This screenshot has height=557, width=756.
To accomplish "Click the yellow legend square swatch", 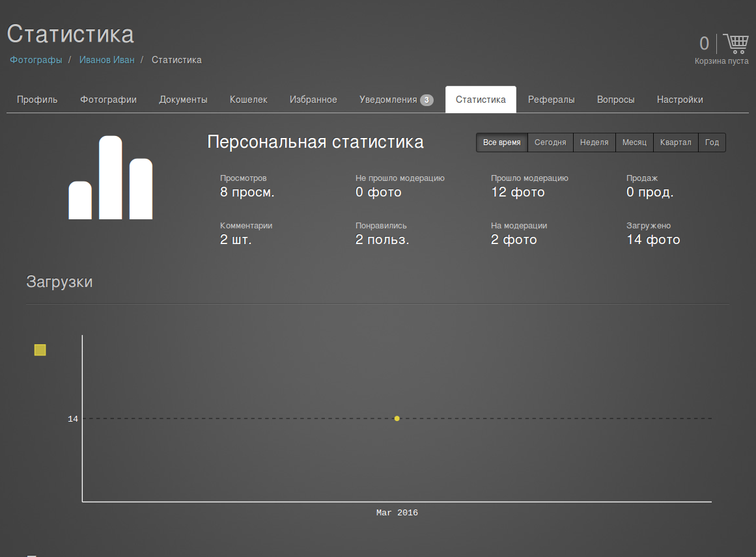I will (40, 350).
